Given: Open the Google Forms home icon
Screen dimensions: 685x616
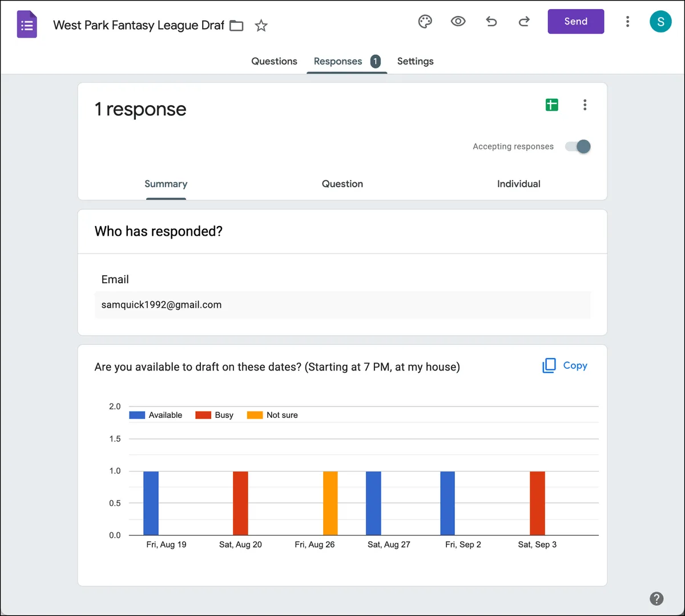Looking at the screenshot, I should pos(27,25).
